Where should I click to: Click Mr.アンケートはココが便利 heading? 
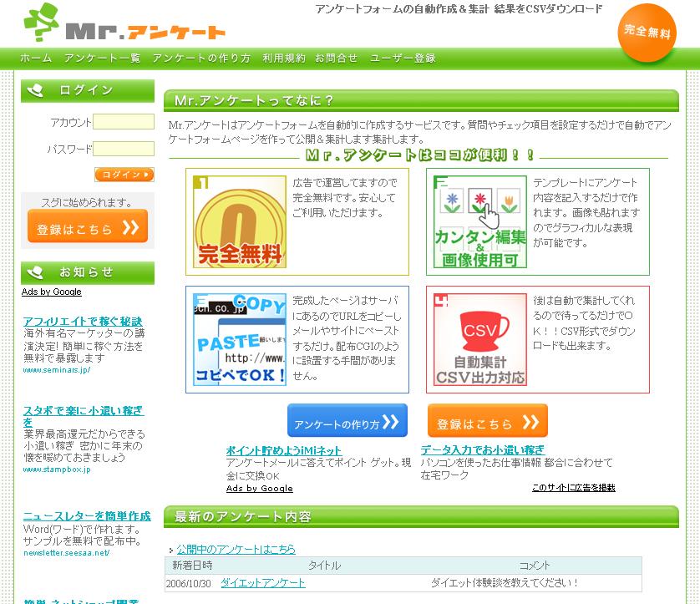tap(419, 155)
